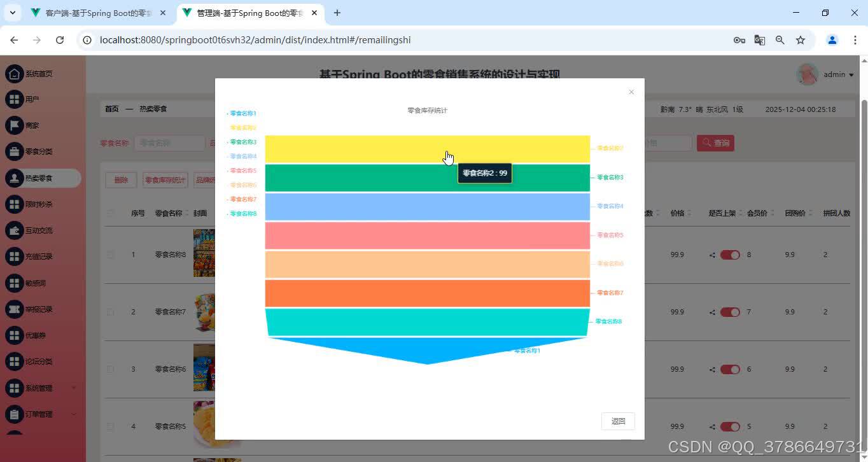Screen dimensions: 868x462
Task: Click share icon in row 2
Action: point(713,312)
